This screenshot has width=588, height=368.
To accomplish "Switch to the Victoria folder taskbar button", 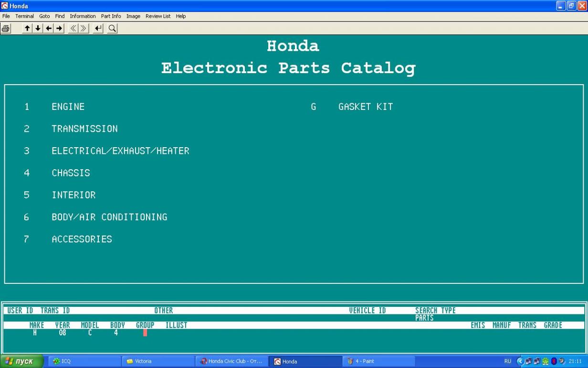I will [157, 361].
